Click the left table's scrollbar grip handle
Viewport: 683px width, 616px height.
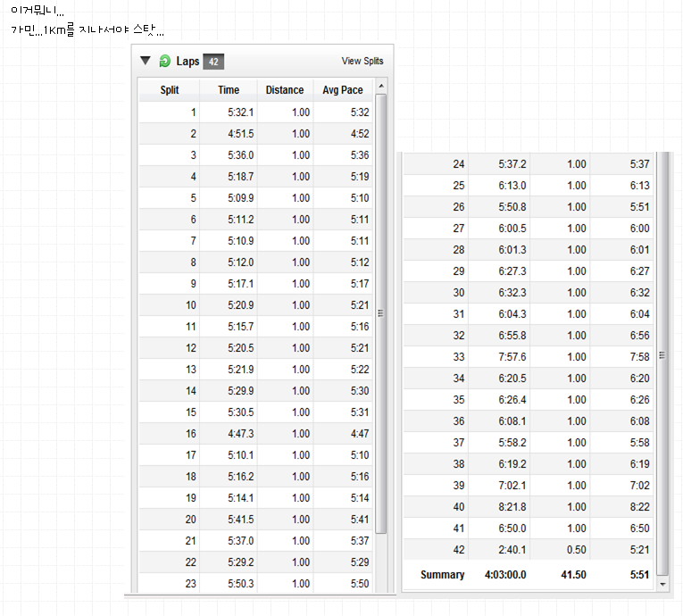click(x=381, y=312)
